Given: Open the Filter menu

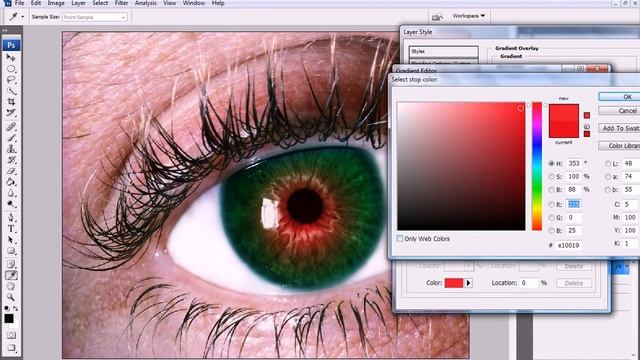Looking at the screenshot, I should 121,3.
